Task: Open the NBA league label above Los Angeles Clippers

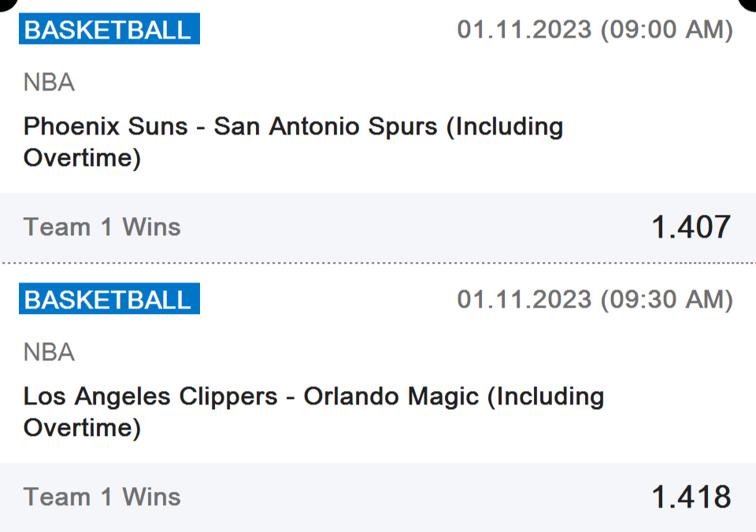Action: (x=49, y=352)
